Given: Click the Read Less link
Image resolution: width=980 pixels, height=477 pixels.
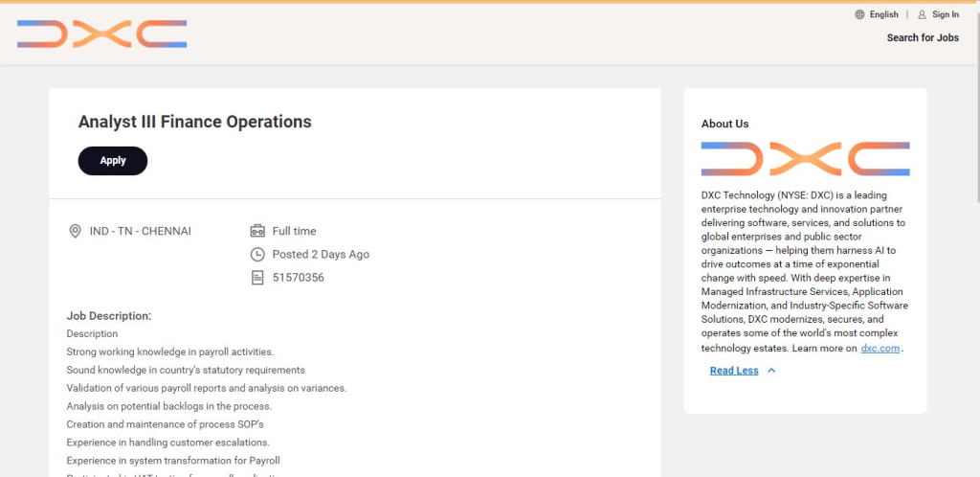Looking at the screenshot, I should click(x=734, y=371).
